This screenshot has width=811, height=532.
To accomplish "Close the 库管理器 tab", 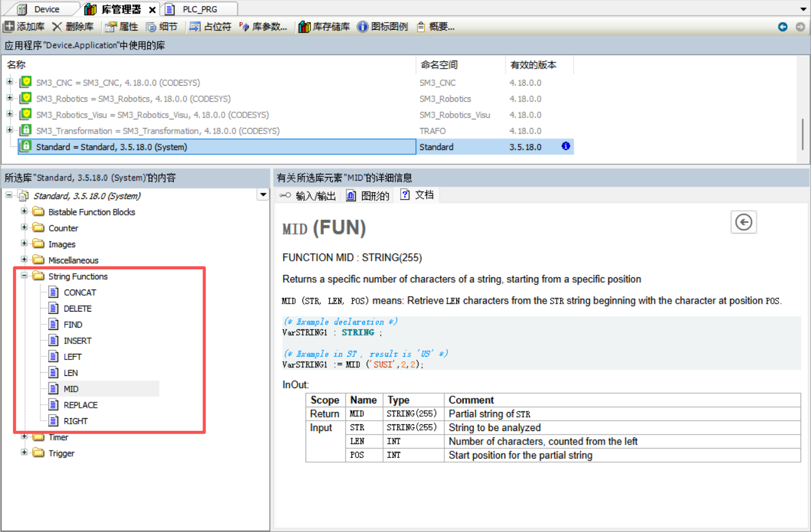I will 152,10.
